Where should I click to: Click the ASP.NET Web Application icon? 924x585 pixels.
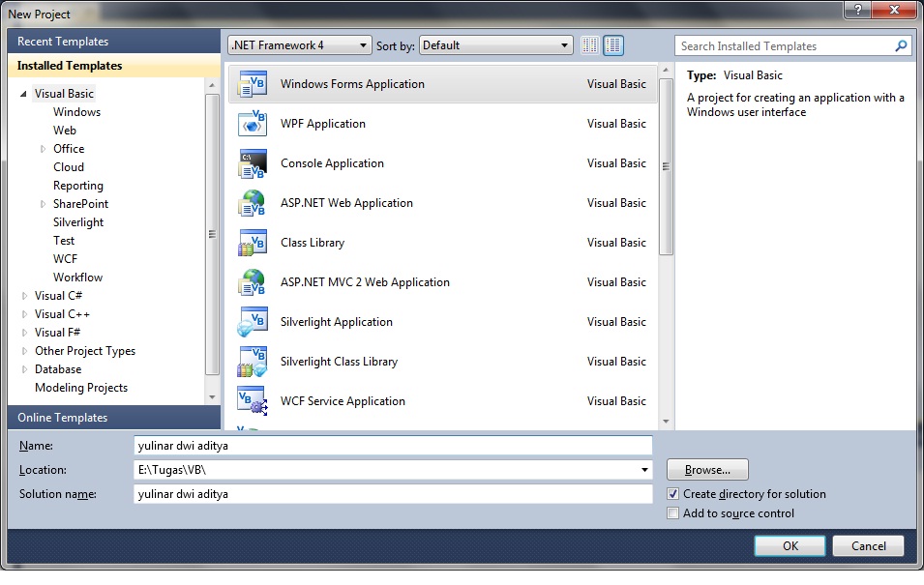(253, 203)
